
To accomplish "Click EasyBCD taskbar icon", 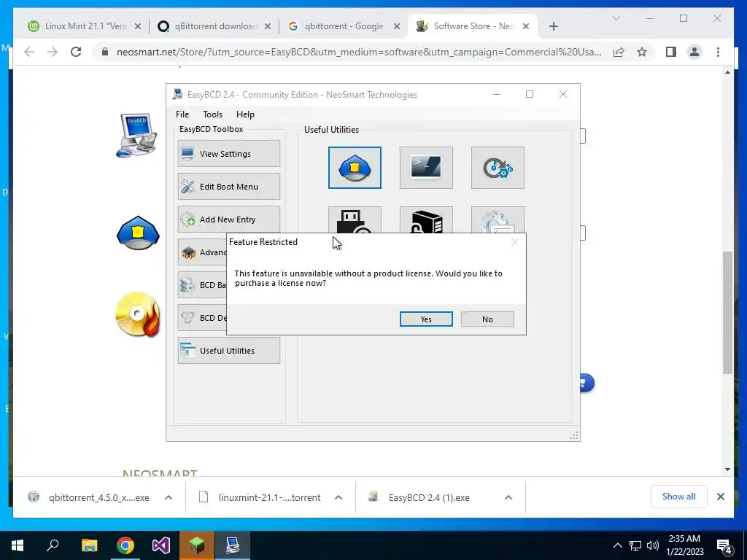I will click(x=233, y=545).
